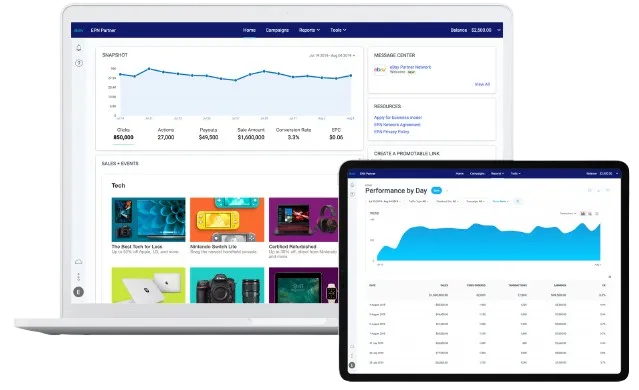Select the Sale Amount metric in Snapshot
639x390 pixels.
click(251, 134)
